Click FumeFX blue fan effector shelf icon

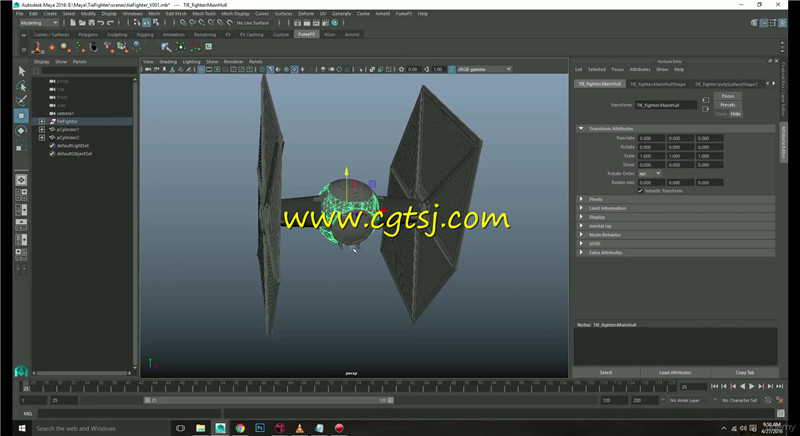[166, 47]
